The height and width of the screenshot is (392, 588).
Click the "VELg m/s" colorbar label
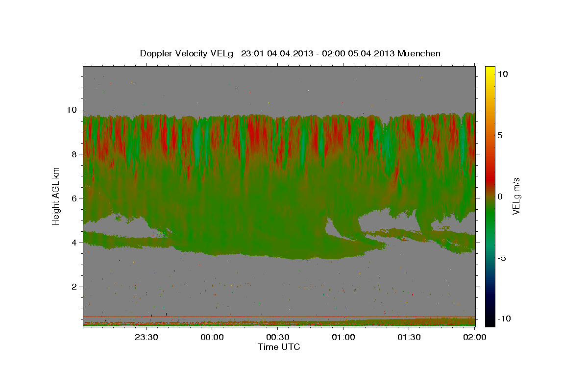516,196
